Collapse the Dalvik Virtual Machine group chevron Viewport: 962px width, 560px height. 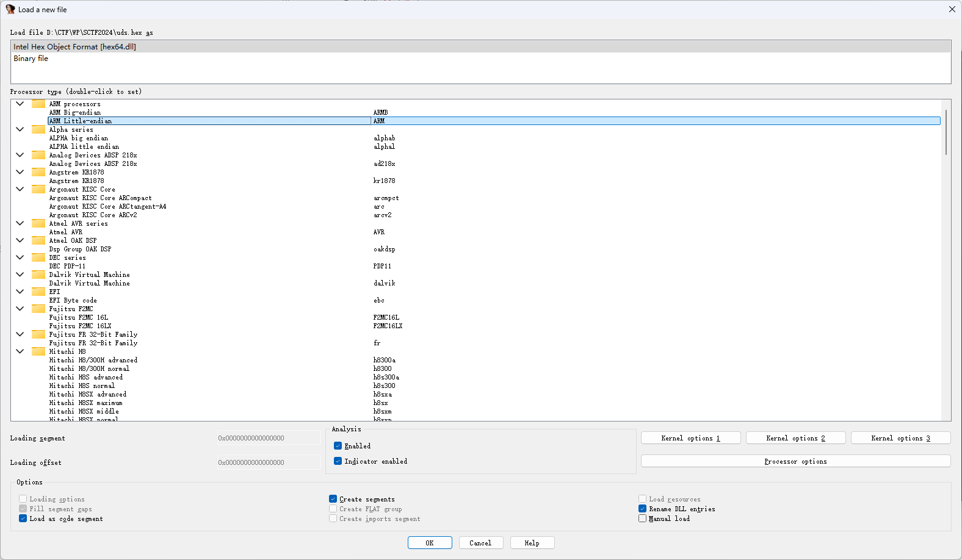20,275
